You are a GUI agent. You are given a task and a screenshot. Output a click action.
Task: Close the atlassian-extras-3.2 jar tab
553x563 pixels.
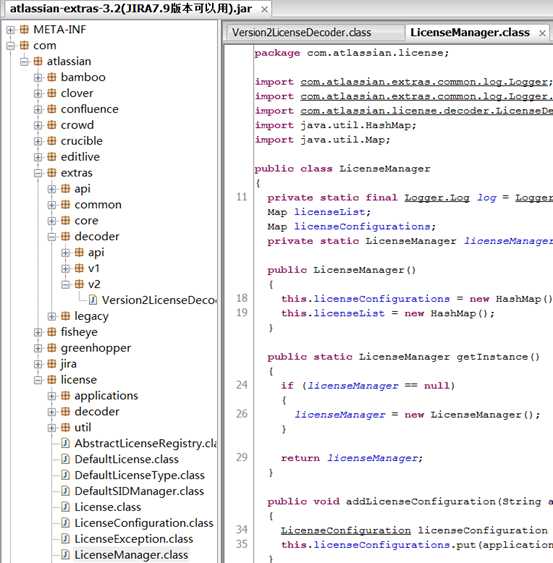[x=264, y=10]
